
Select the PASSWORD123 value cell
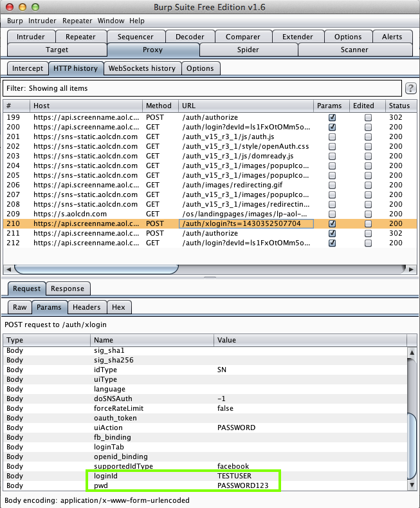point(243,485)
